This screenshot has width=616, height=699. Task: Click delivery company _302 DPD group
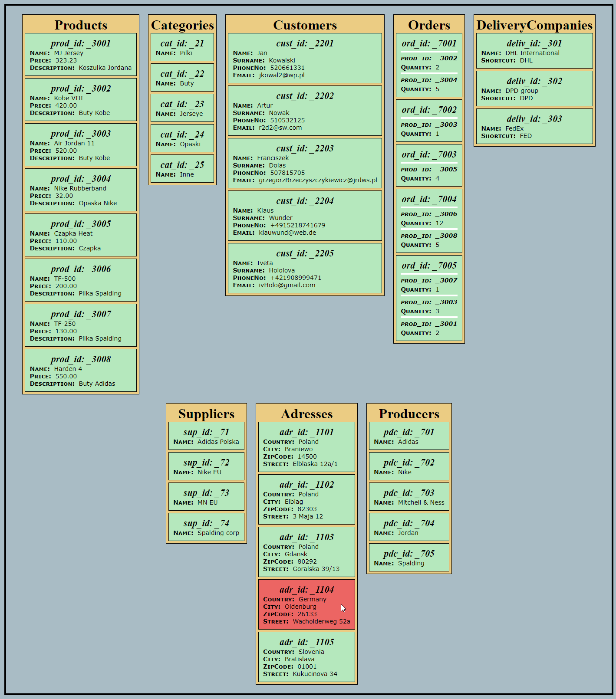534,89
